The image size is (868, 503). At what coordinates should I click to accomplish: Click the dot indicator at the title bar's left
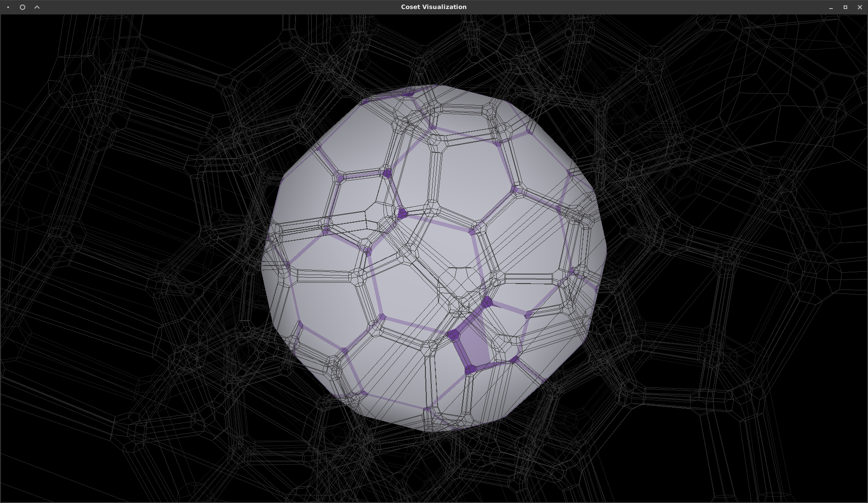7,7
